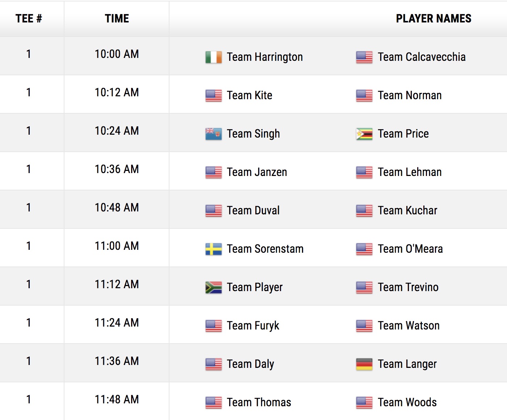Click the Zimbabwe flag beside Team Price
This screenshot has width=507, height=420.
[x=364, y=134]
